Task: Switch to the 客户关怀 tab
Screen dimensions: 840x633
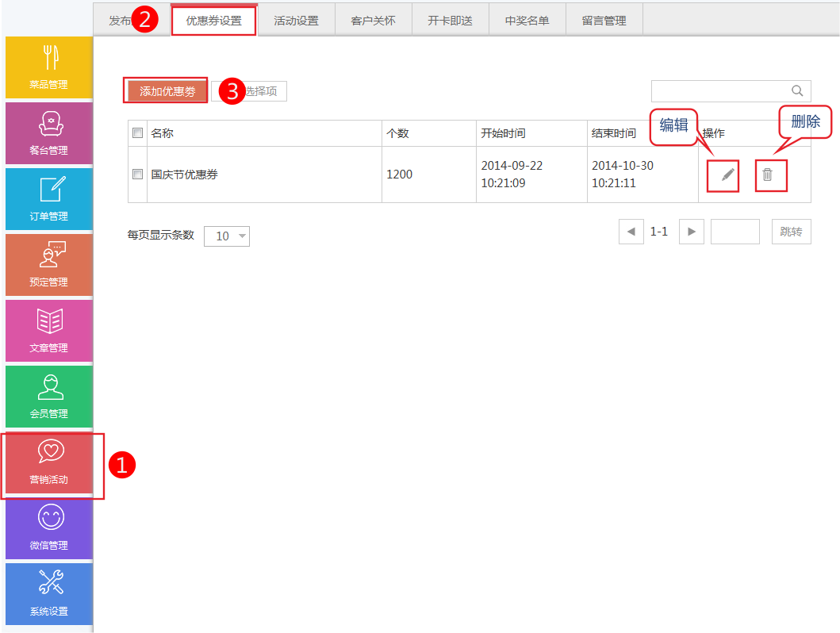Action: 373,21
